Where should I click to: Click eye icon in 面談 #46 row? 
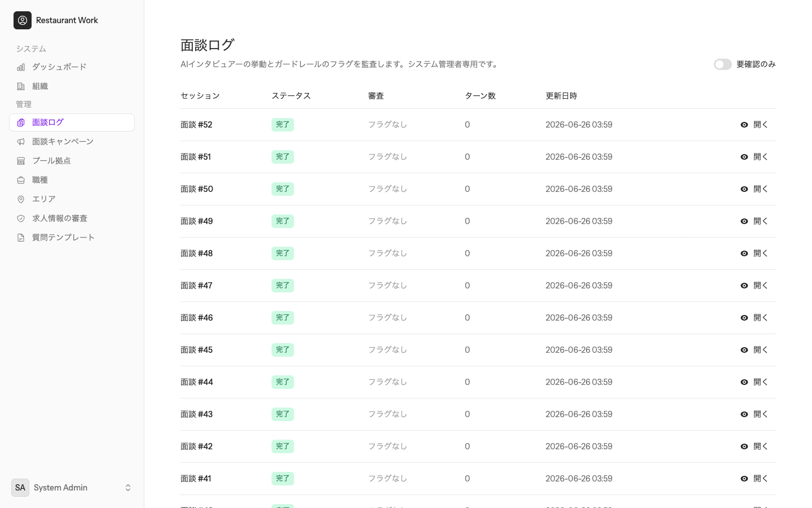click(744, 318)
